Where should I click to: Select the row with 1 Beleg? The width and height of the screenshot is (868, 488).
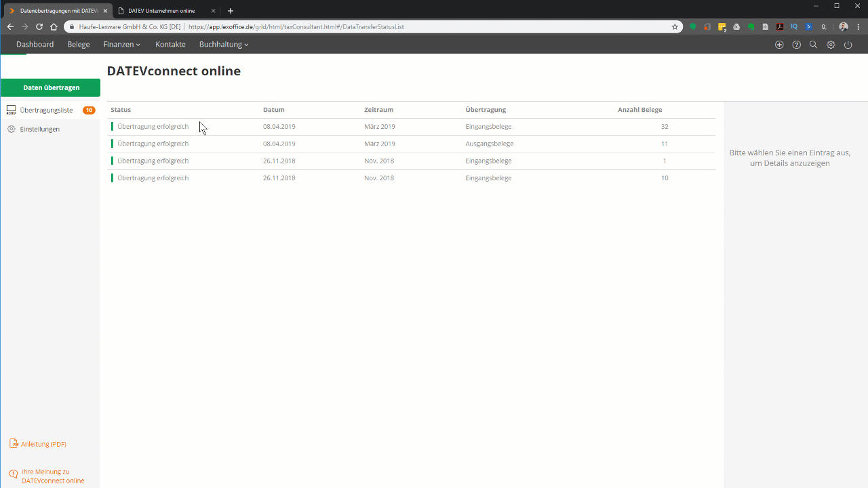pyautogui.click(x=411, y=161)
